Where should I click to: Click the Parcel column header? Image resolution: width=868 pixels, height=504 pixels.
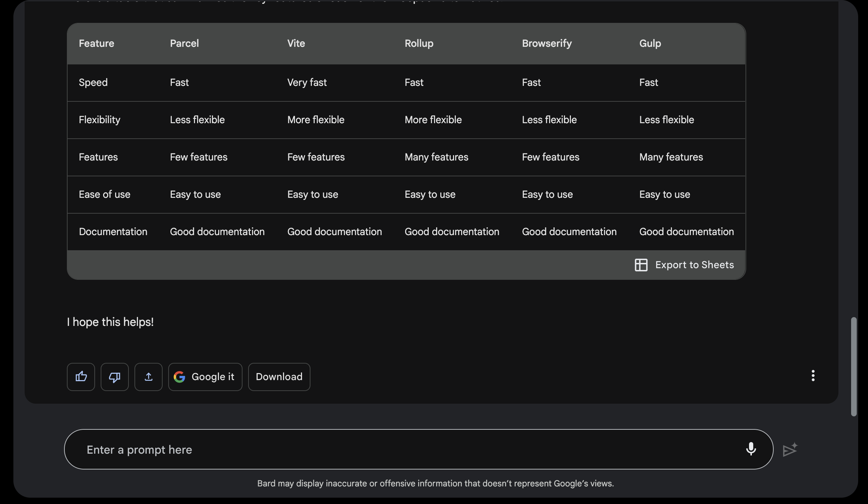[x=184, y=43]
